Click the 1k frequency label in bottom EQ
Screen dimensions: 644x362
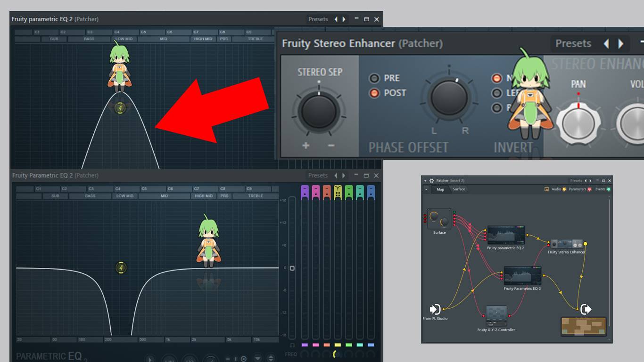pos(168,339)
